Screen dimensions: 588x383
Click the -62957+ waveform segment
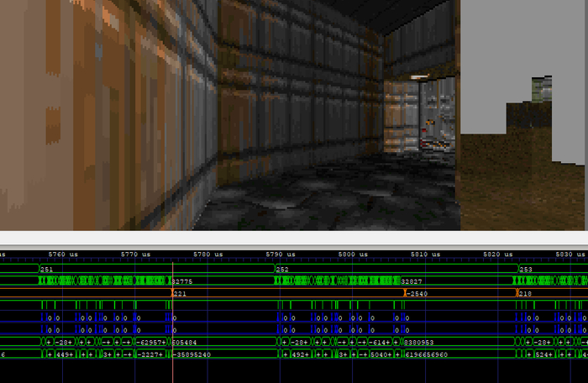(x=150, y=343)
